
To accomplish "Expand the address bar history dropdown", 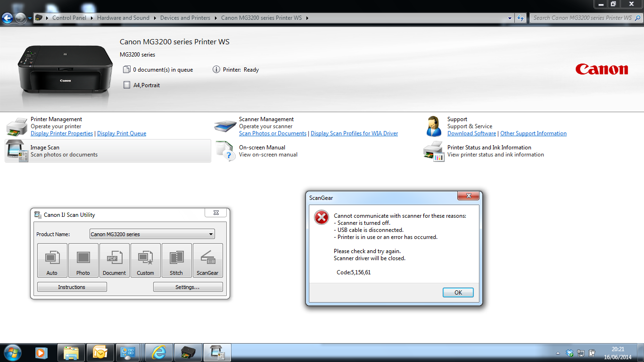I will 510,18.
